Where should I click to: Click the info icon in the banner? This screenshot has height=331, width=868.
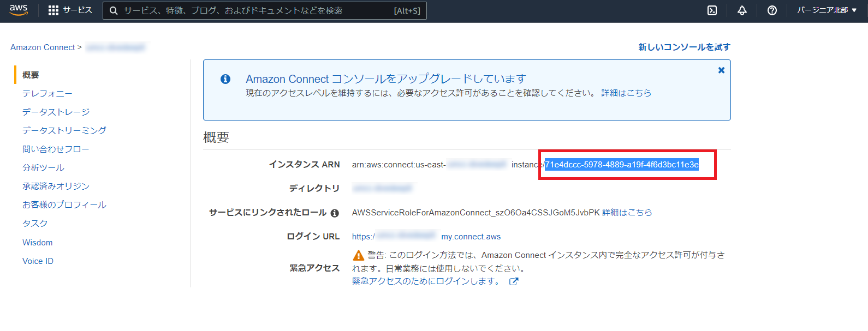point(225,79)
